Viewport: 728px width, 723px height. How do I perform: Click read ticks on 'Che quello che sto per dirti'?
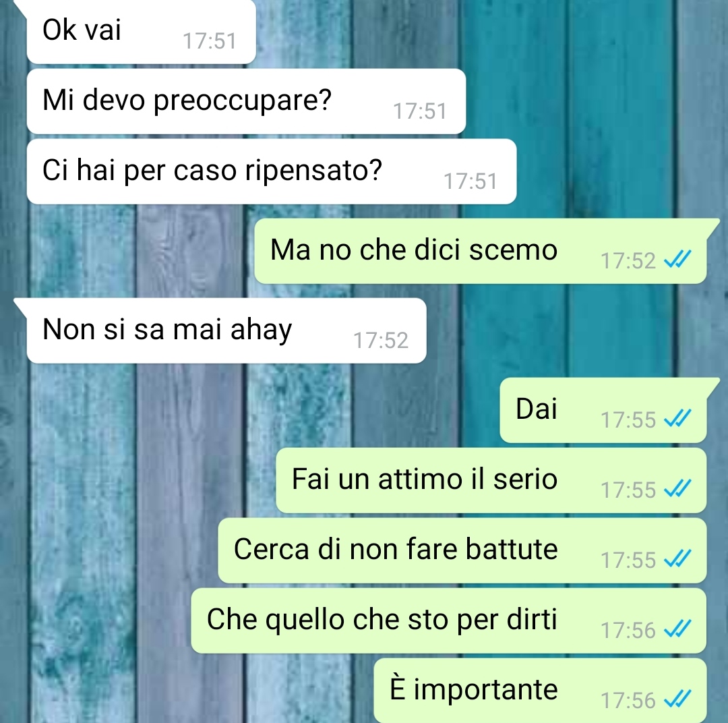click(678, 629)
